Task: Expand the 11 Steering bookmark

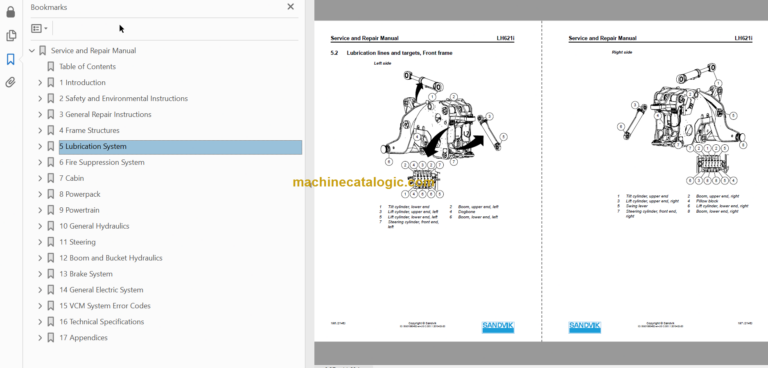Action: click(40, 242)
